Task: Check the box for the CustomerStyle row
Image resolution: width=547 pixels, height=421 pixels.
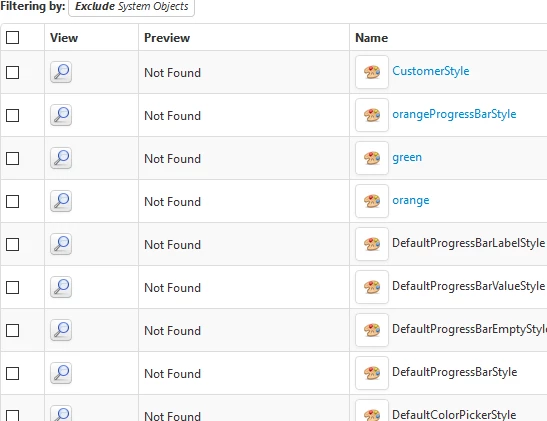Action: tap(13, 73)
